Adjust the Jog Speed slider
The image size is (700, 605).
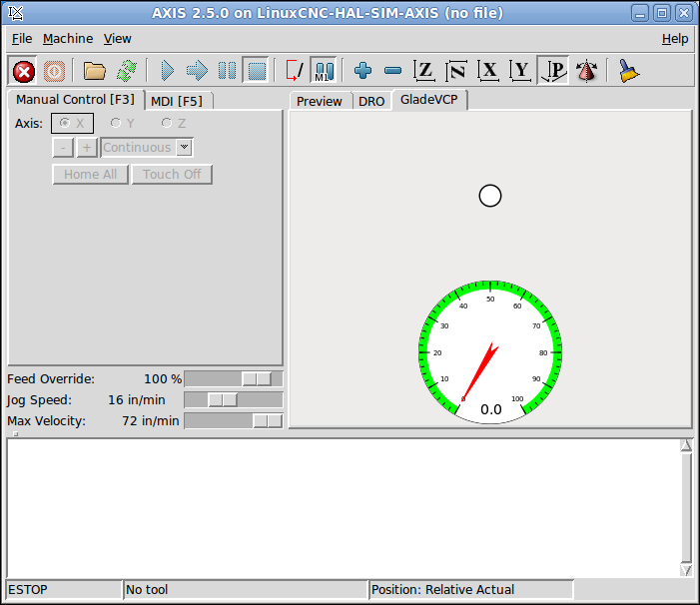click(234, 400)
